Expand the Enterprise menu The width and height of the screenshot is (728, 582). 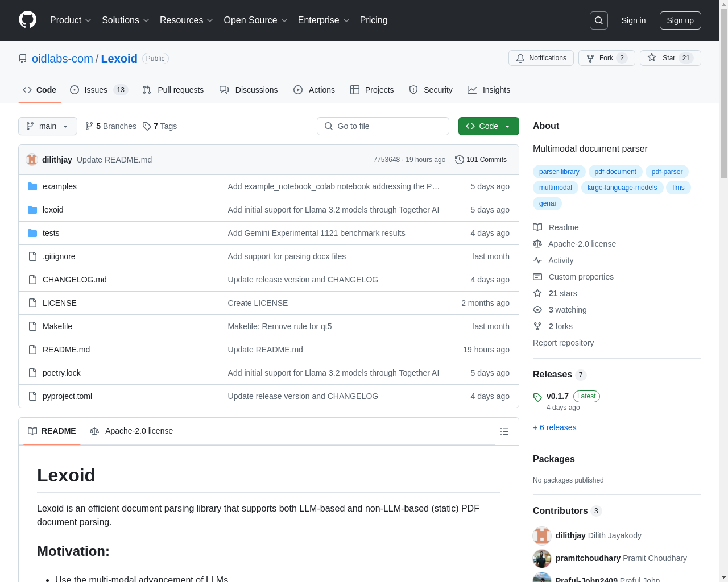324,20
